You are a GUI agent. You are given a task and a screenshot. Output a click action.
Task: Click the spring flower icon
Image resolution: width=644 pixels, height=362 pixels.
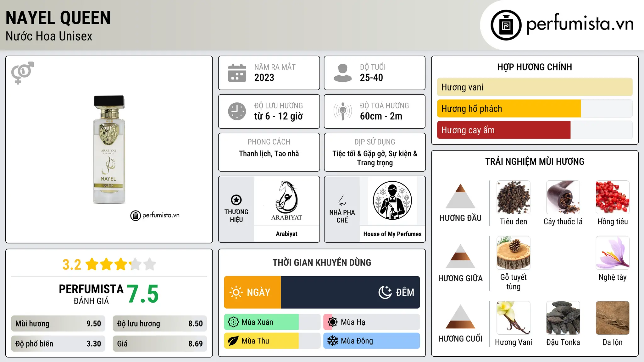pyautogui.click(x=233, y=322)
